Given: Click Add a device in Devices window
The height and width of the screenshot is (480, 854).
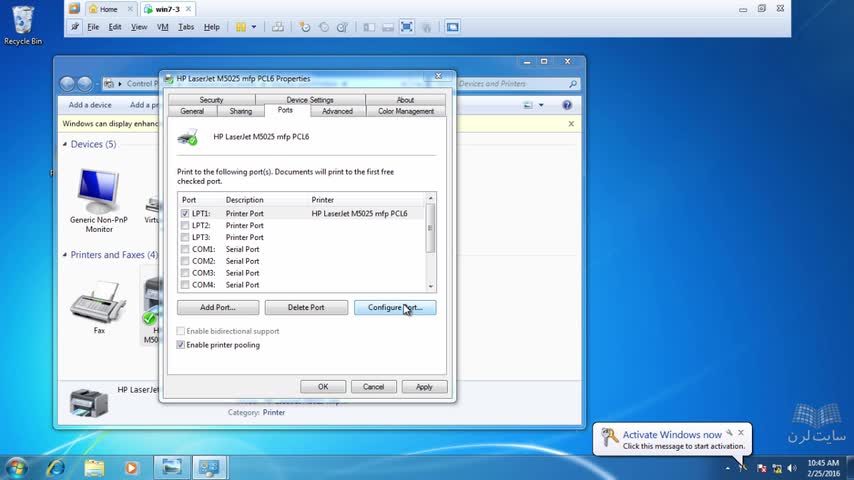Looking at the screenshot, I should click(x=90, y=105).
